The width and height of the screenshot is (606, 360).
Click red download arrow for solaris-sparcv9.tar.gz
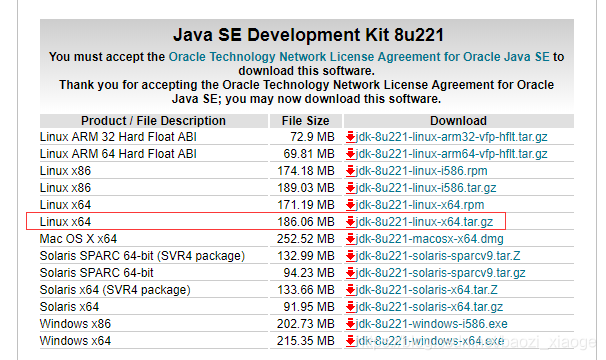point(351,273)
